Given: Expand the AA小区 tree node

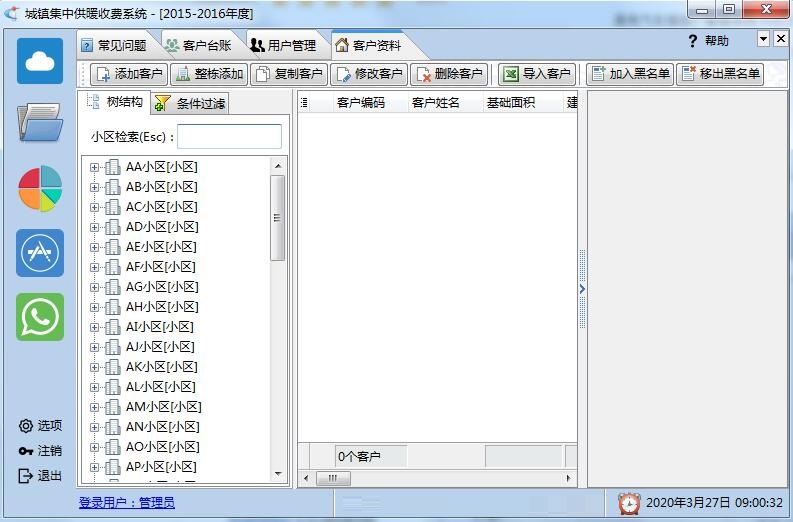Looking at the screenshot, I should click(x=94, y=167).
